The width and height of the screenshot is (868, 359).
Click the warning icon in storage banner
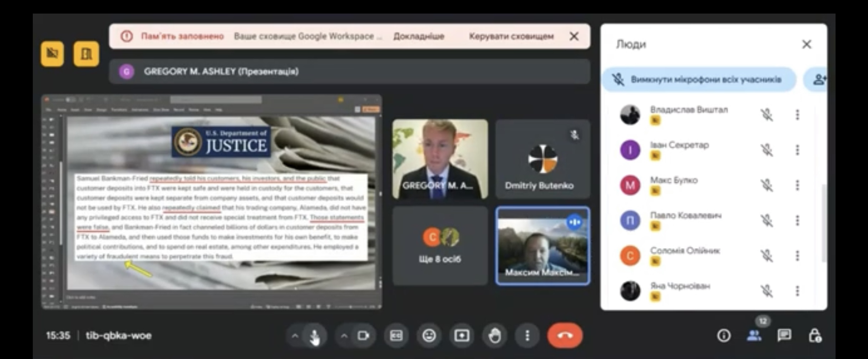coord(127,36)
